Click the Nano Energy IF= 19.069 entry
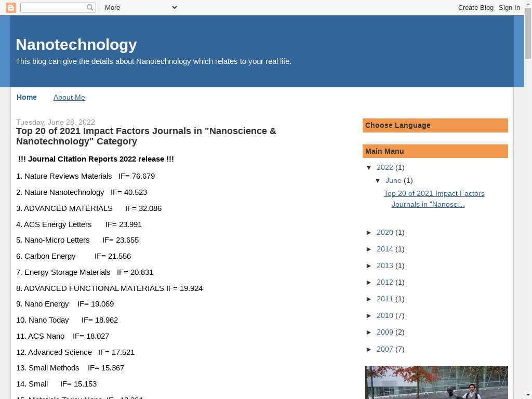Screen dimensions: 532x399 (65, 304)
